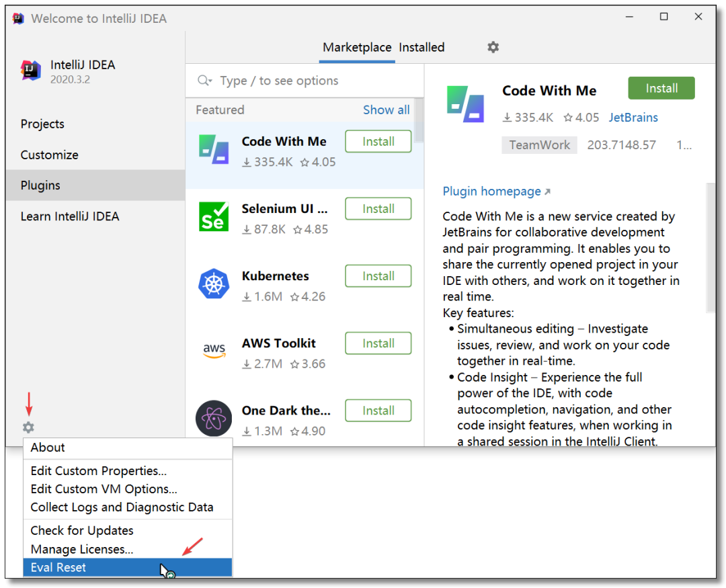
Task: Click the green Install button in details
Action: [x=661, y=88]
